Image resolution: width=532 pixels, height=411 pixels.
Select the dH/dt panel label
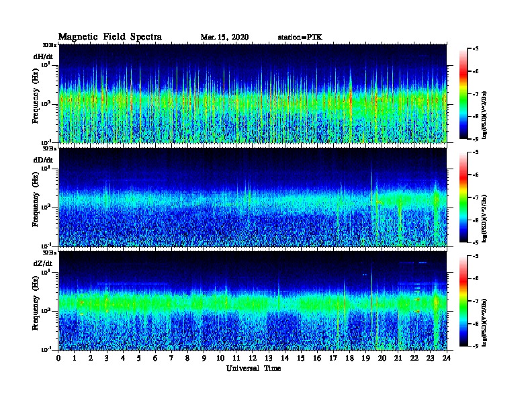tap(43, 56)
